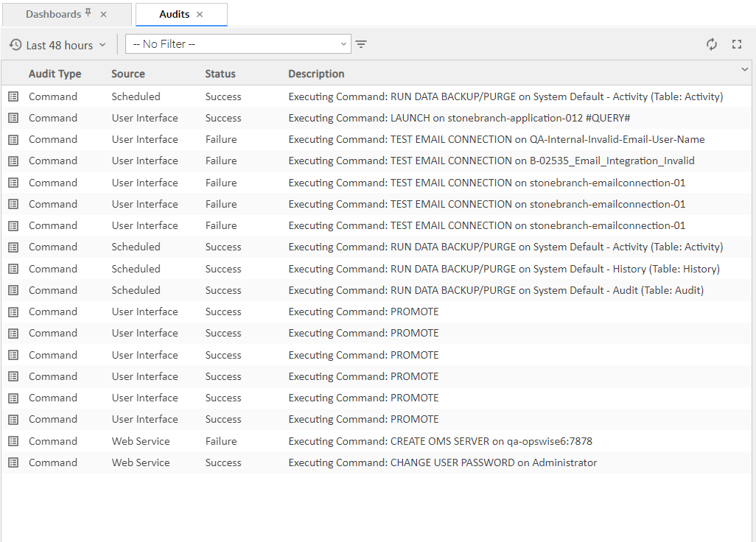This screenshot has width=756, height=542.
Task: Switch to the Dashboards tab
Action: (x=53, y=14)
